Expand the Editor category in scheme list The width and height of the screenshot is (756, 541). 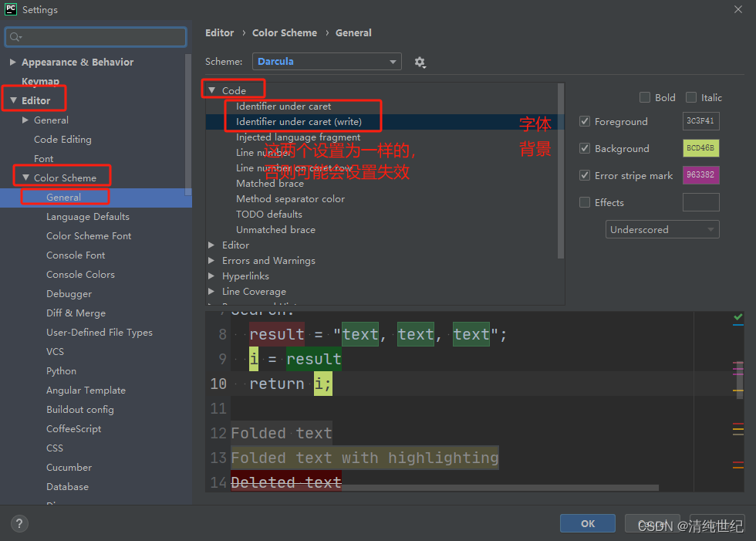[211, 245]
